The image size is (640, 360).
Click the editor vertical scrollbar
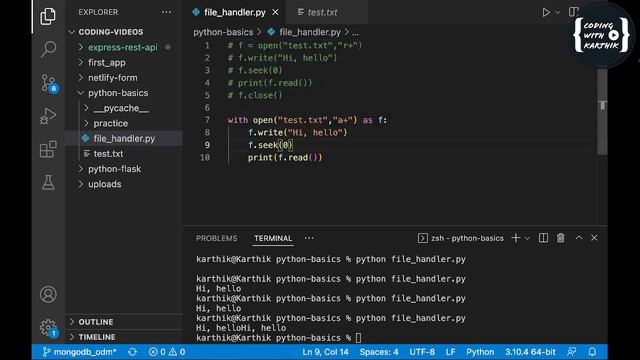point(602,112)
